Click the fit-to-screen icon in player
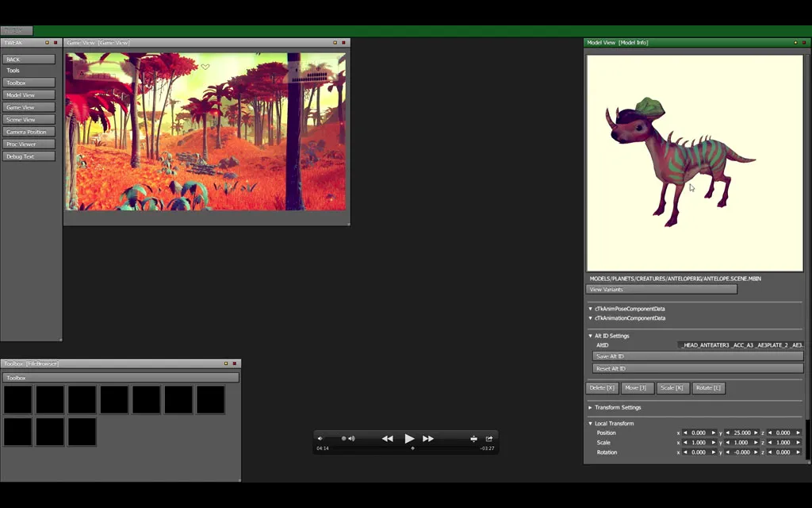Viewport: 812px width, 508px height. (473, 439)
